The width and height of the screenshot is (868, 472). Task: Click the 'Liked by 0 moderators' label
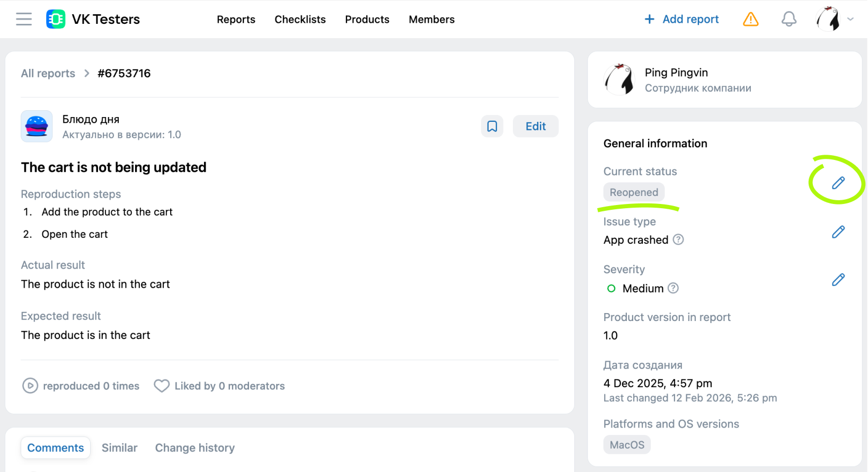pyautogui.click(x=229, y=386)
